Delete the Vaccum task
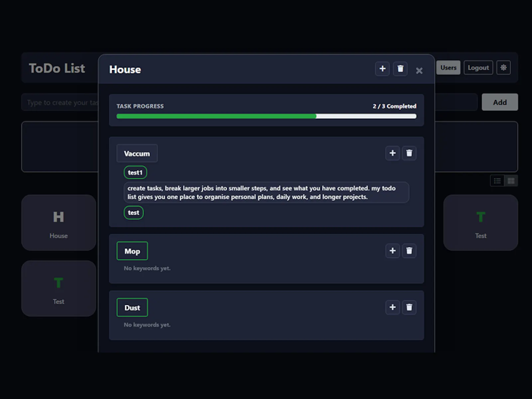This screenshot has height=399, width=532. [x=409, y=153]
